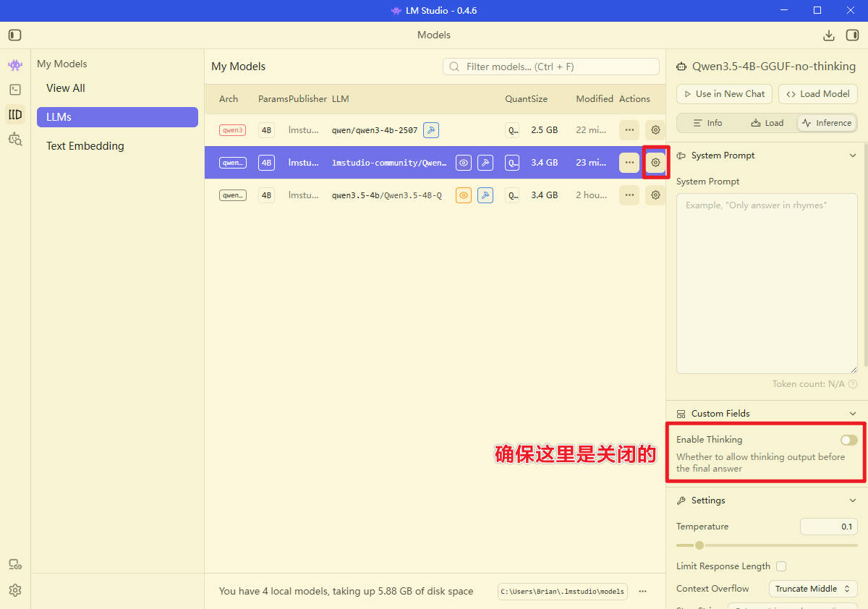The height and width of the screenshot is (609, 868).
Task: Collapse the Custom Fields section
Action: click(852, 414)
